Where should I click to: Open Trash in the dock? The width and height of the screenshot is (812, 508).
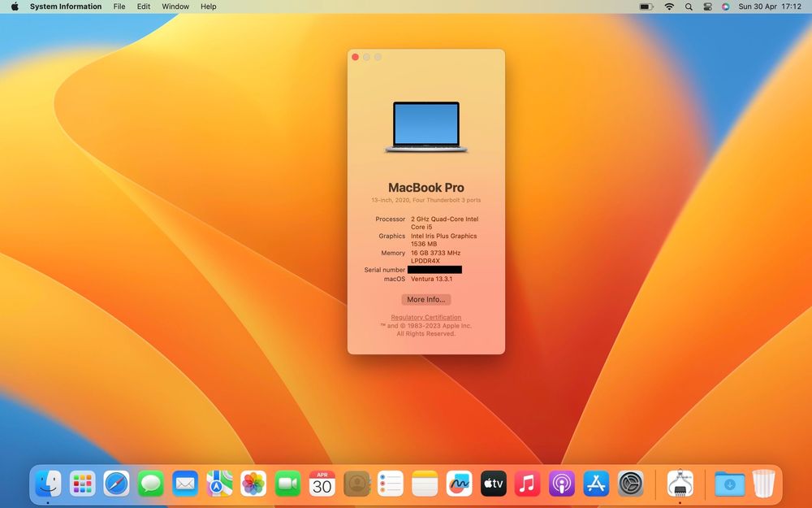[x=763, y=484]
